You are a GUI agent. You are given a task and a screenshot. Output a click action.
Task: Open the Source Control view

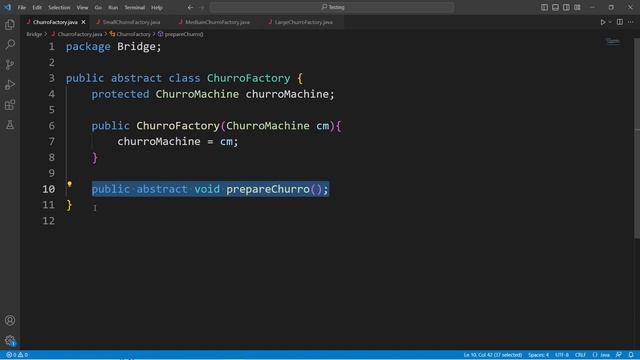pos(10,64)
